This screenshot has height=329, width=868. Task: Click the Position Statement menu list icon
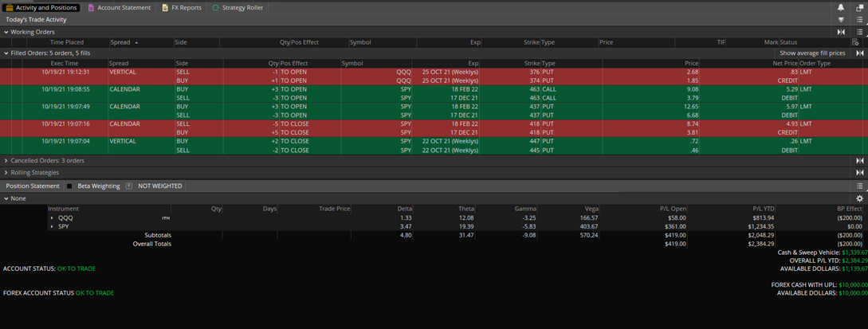(859, 186)
